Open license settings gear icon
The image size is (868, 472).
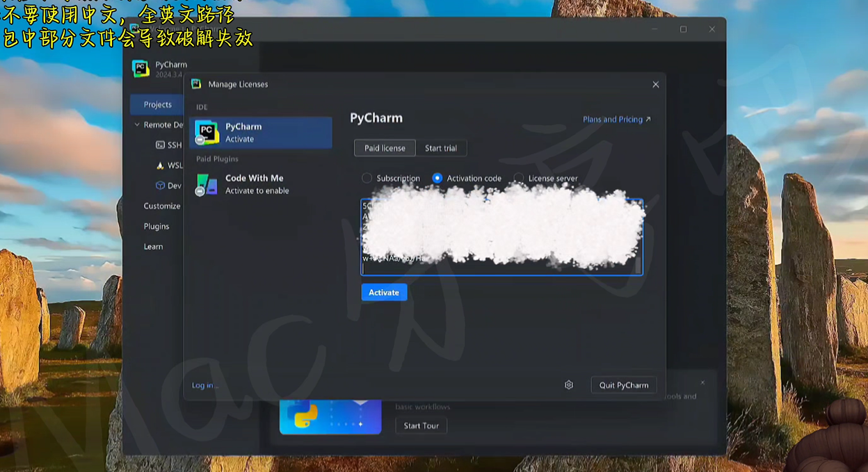pyautogui.click(x=569, y=385)
